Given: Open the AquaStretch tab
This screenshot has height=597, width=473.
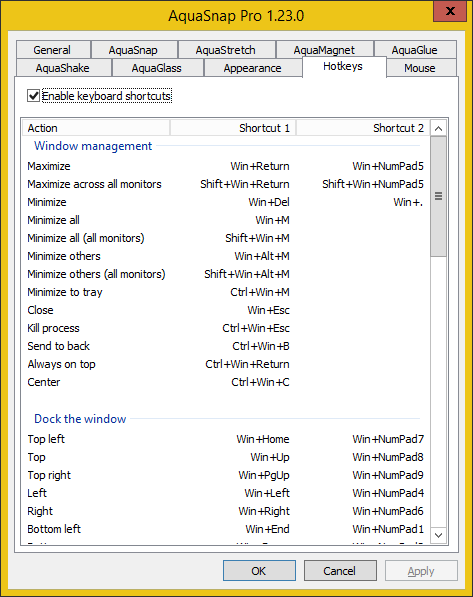Looking at the screenshot, I should 226,50.
